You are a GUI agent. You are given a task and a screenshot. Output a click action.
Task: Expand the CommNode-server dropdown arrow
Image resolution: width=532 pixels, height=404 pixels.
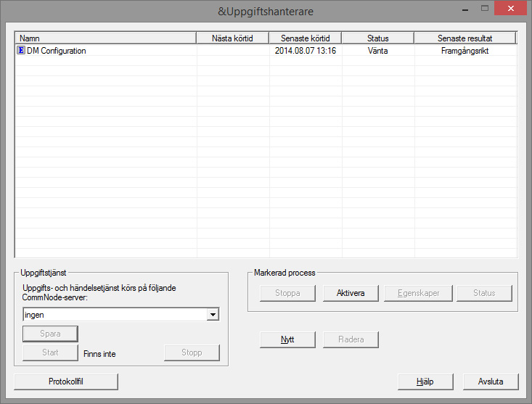point(213,315)
